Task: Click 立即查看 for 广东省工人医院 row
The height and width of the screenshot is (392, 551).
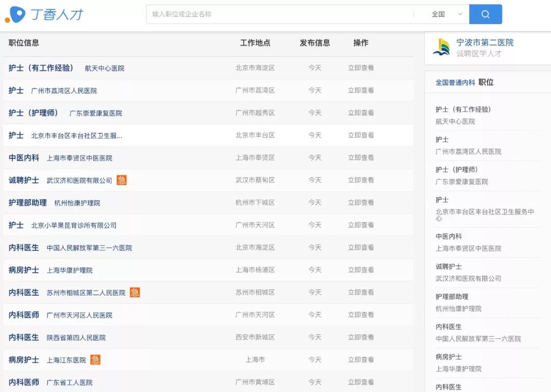Action: pos(361,382)
